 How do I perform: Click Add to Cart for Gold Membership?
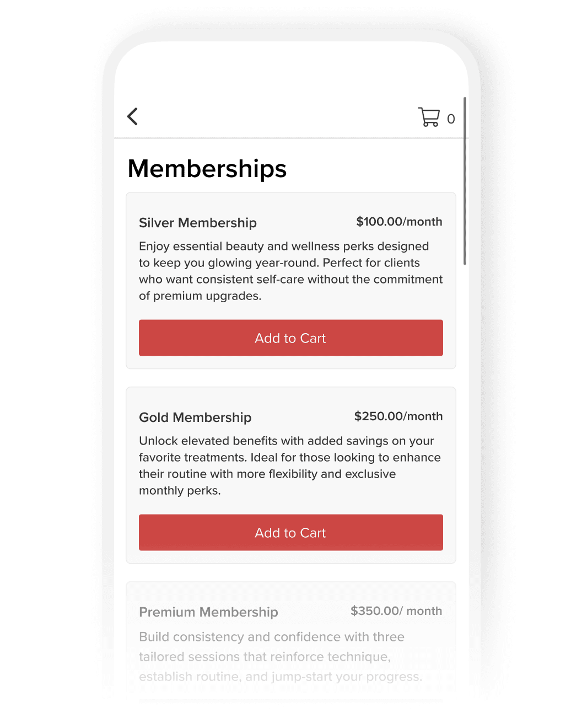(x=290, y=532)
